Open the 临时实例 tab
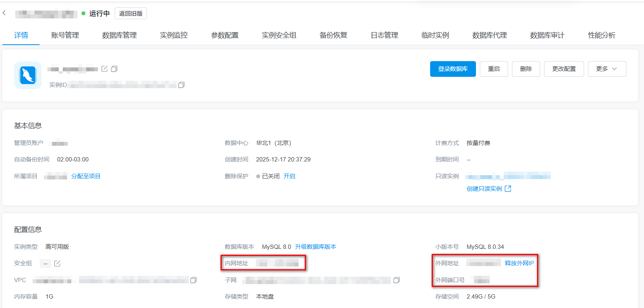644x308 pixels. [x=435, y=35]
